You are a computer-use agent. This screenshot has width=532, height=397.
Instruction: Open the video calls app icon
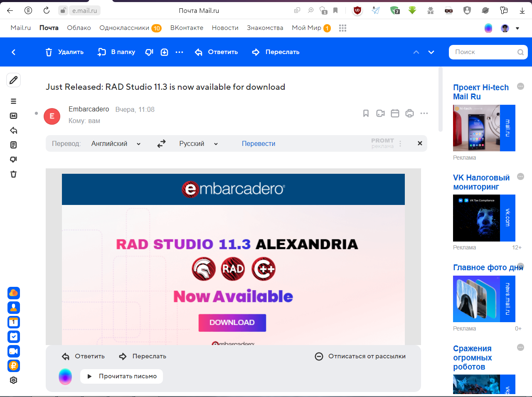coord(14,351)
